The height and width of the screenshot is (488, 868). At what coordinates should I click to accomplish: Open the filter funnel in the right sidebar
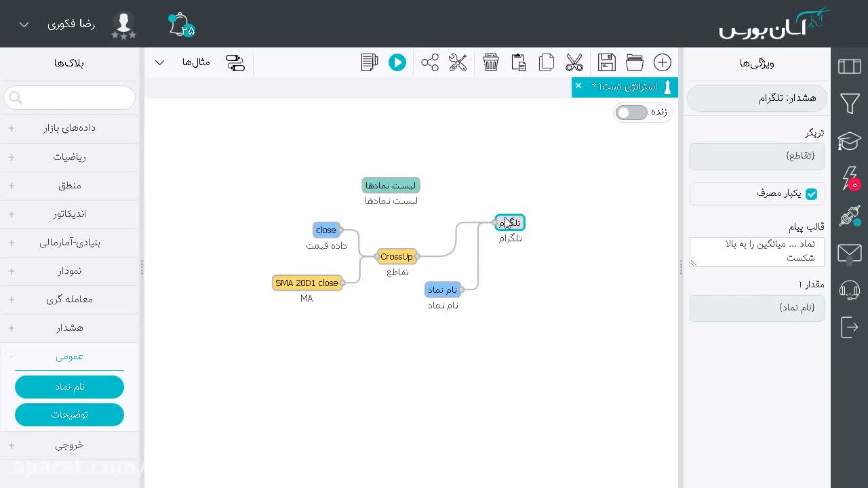(850, 104)
